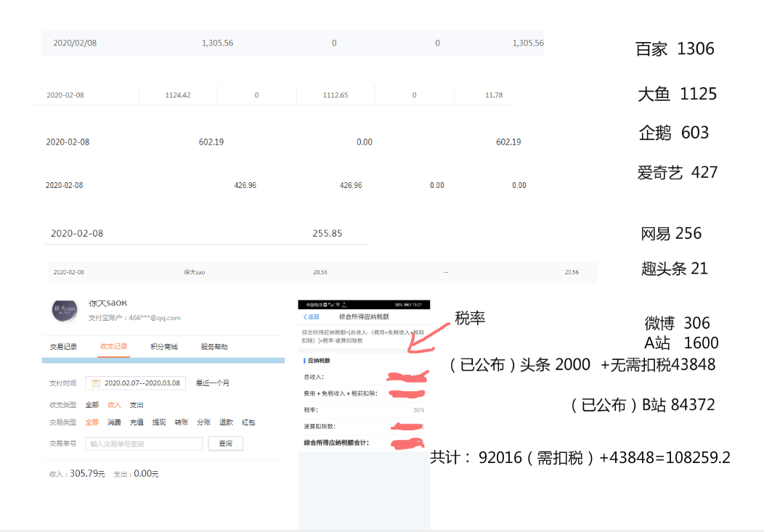
Task: Click the date range field 2020.02.07--2020.03.08
Action: click(x=136, y=383)
